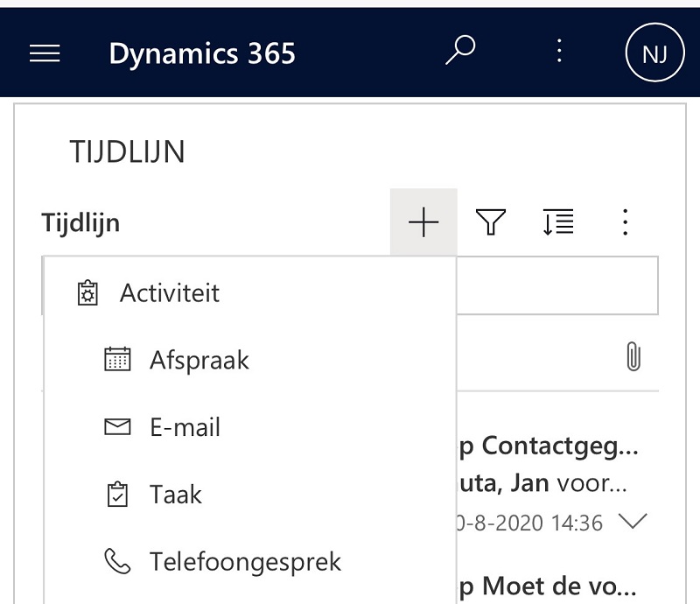Screen dimensions: 700x604
Task: Click the Afspraak calendar icon
Action: [117, 360]
